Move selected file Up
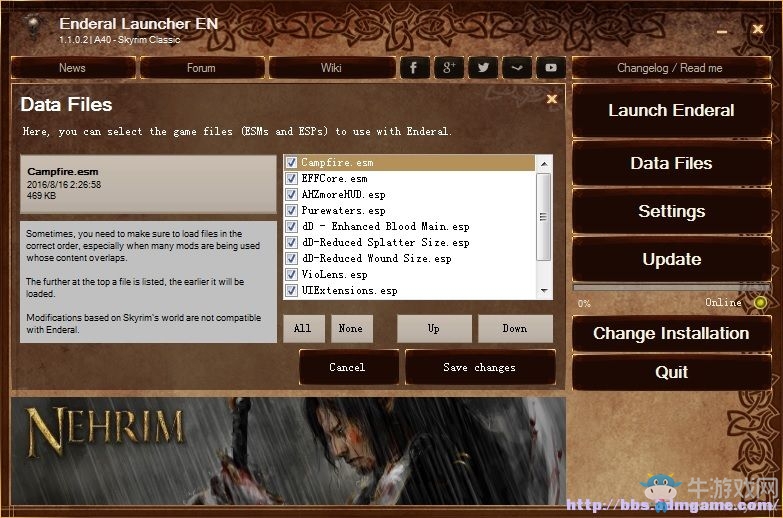 434,328
